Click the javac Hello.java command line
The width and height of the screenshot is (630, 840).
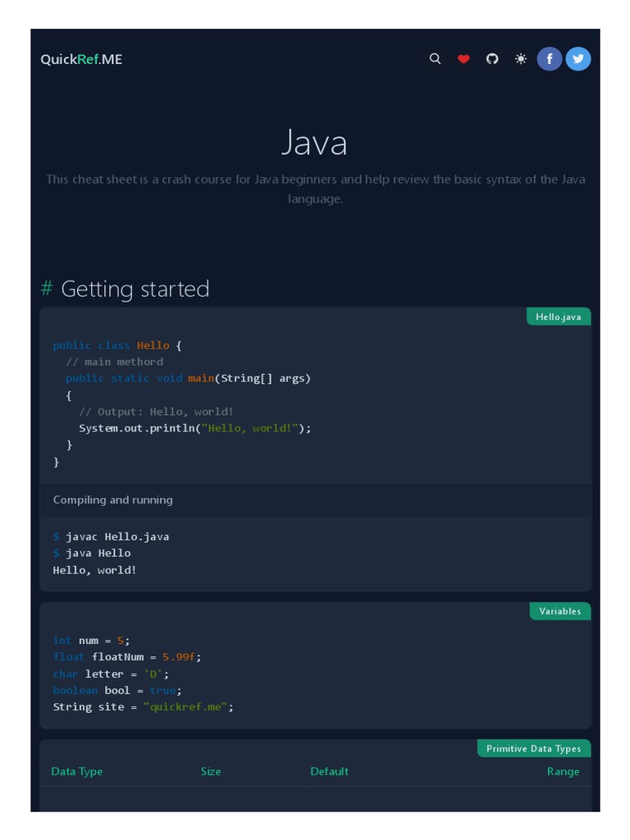[117, 536]
